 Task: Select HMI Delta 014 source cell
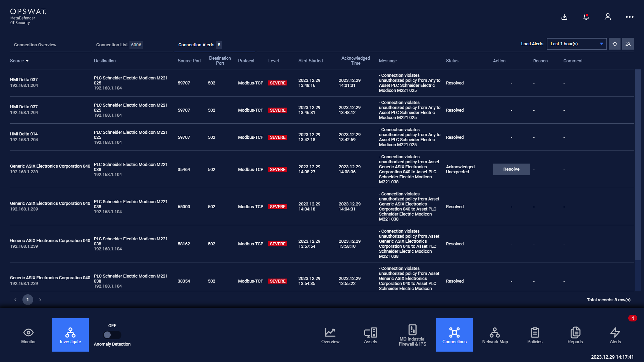tap(24, 137)
